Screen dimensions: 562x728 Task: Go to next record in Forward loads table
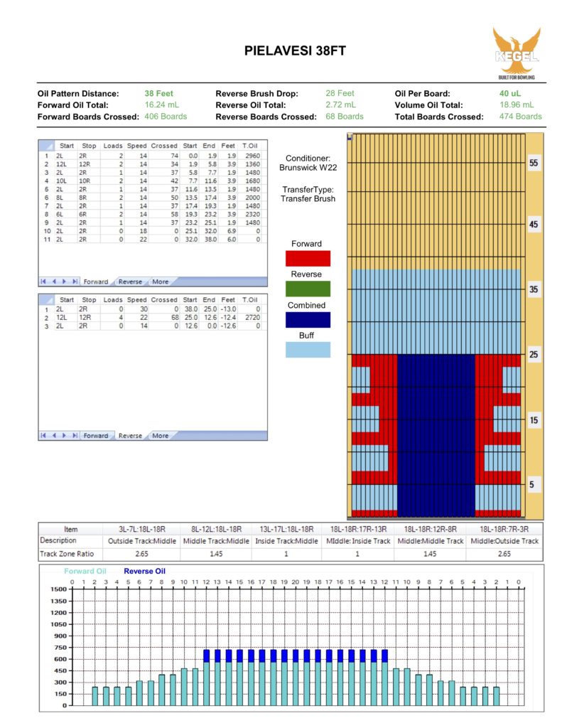pyautogui.click(x=64, y=282)
